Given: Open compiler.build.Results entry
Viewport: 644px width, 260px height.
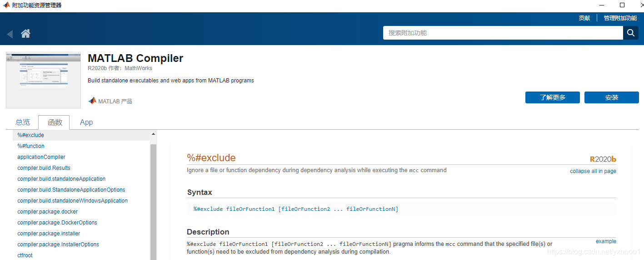Looking at the screenshot, I should pyautogui.click(x=44, y=168).
